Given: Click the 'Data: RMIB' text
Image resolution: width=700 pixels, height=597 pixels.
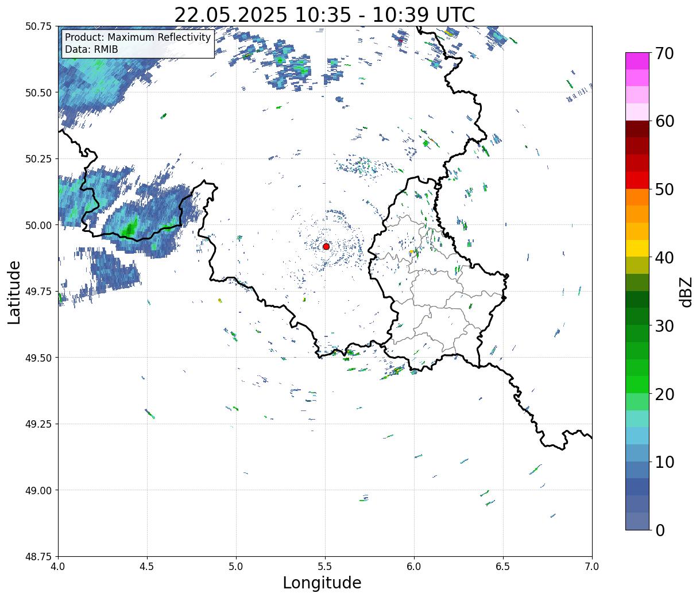Looking at the screenshot, I should pos(91,50).
